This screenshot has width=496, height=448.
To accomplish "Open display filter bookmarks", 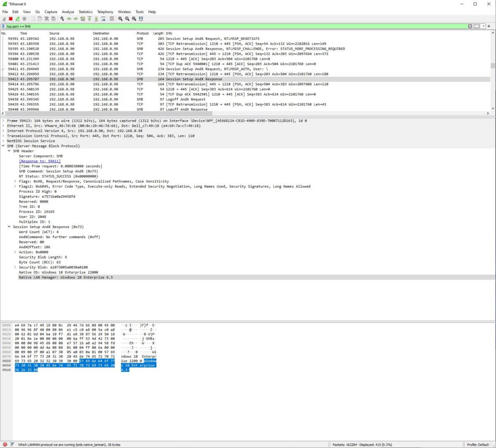I will [3, 26].
